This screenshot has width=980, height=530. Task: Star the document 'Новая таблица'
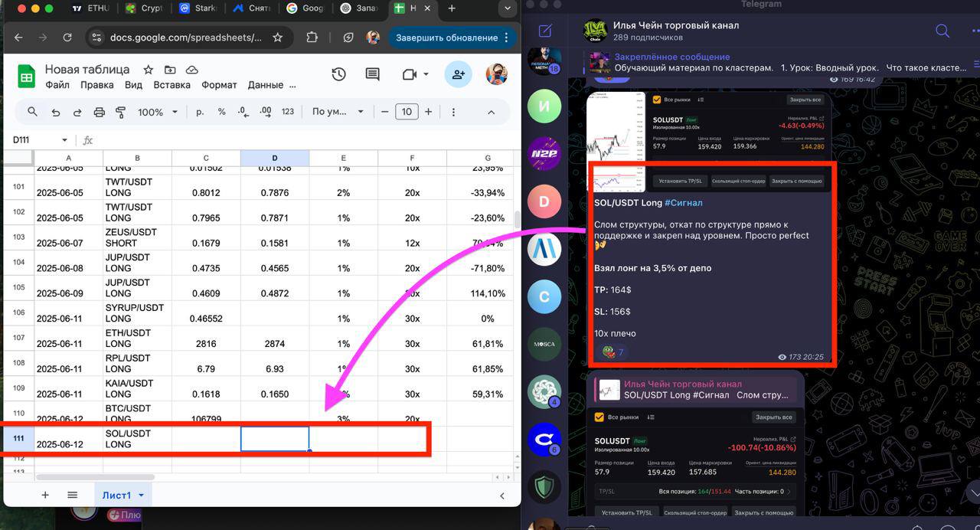(149, 70)
